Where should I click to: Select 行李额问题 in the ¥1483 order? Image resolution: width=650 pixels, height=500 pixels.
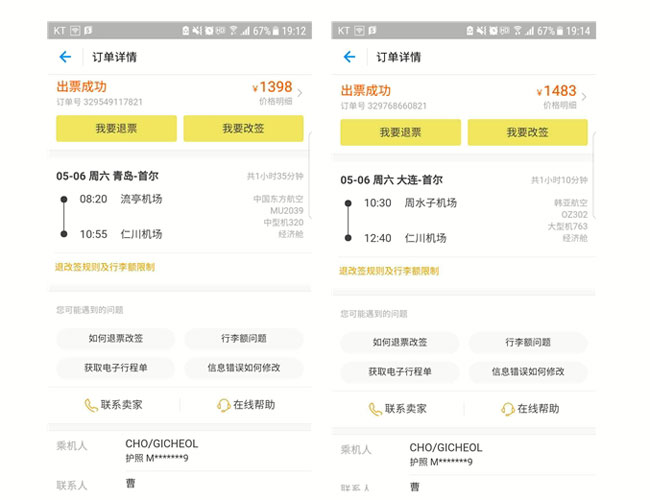point(527,342)
